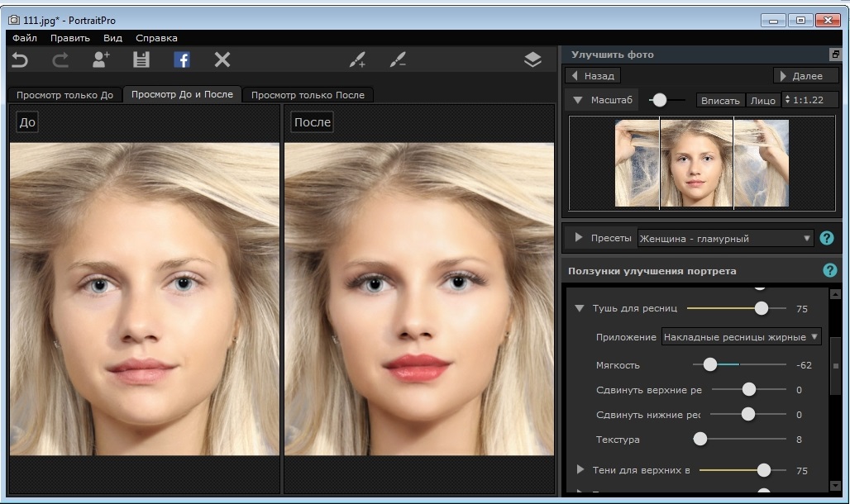Share via the Facebook icon
850x504 pixels.
pyautogui.click(x=182, y=59)
